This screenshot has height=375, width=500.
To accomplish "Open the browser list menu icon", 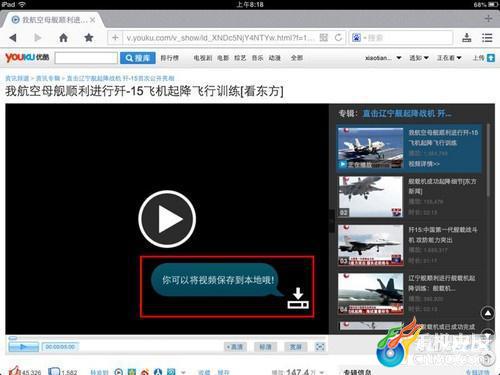I will pos(487,38).
